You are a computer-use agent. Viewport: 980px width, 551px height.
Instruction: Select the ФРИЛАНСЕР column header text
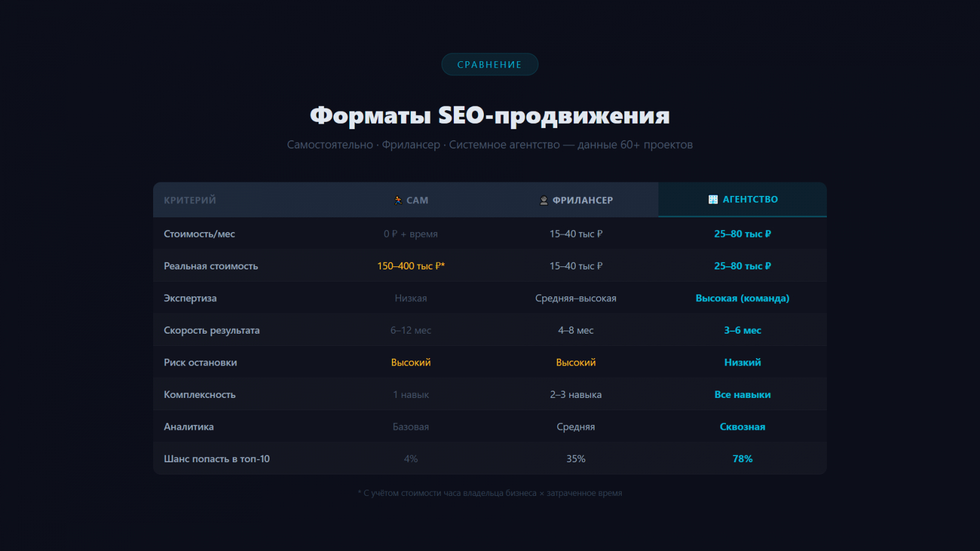pyautogui.click(x=582, y=200)
